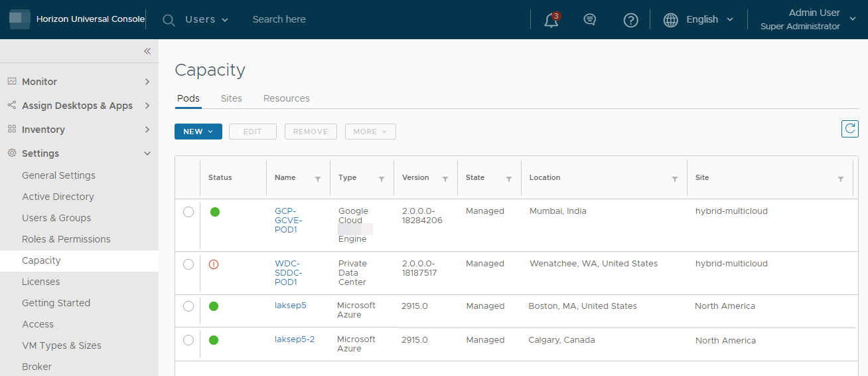Image resolution: width=868 pixels, height=376 pixels.
Task: Click the Inventory grid icon
Action: (x=12, y=129)
